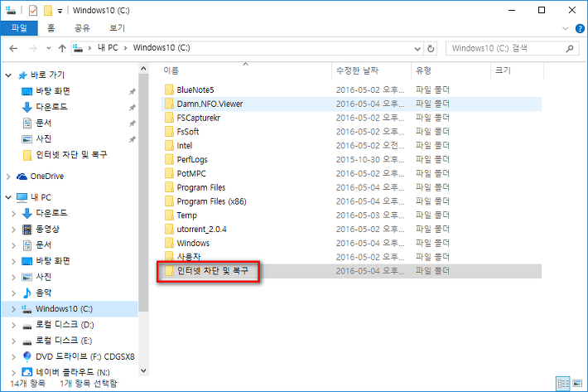Select 문서 under quick access
Screen dimensions: 588x392
pyautogui.click(x=44, y=123)
